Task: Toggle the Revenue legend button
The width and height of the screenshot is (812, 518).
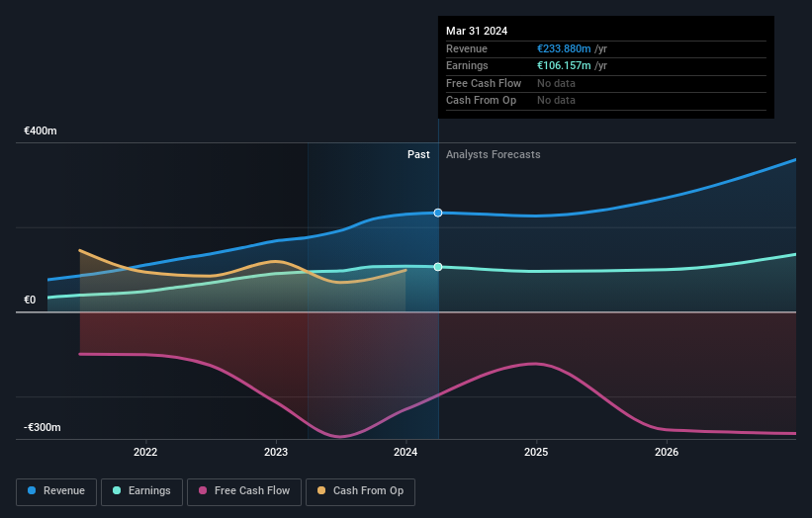Action: 56,491
